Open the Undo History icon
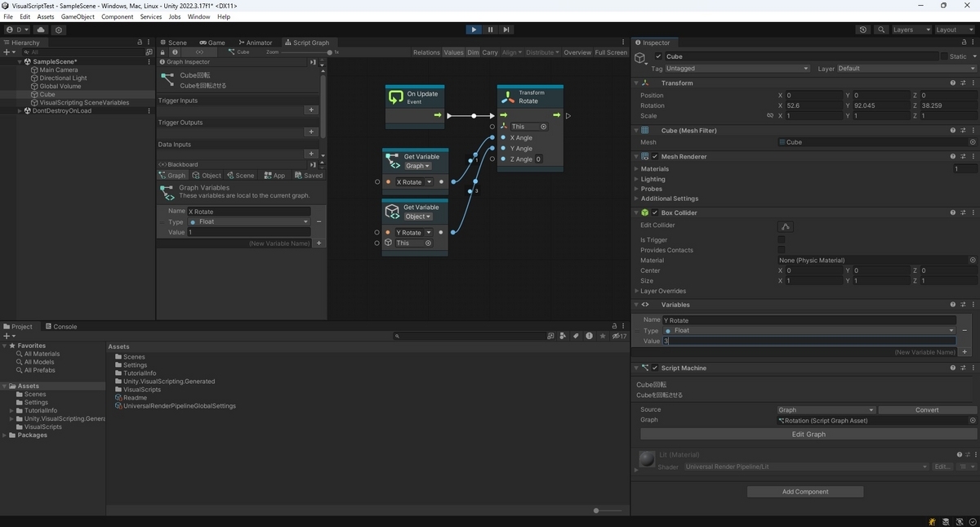This screenshot has width=980, height=527. pos(863,29)
